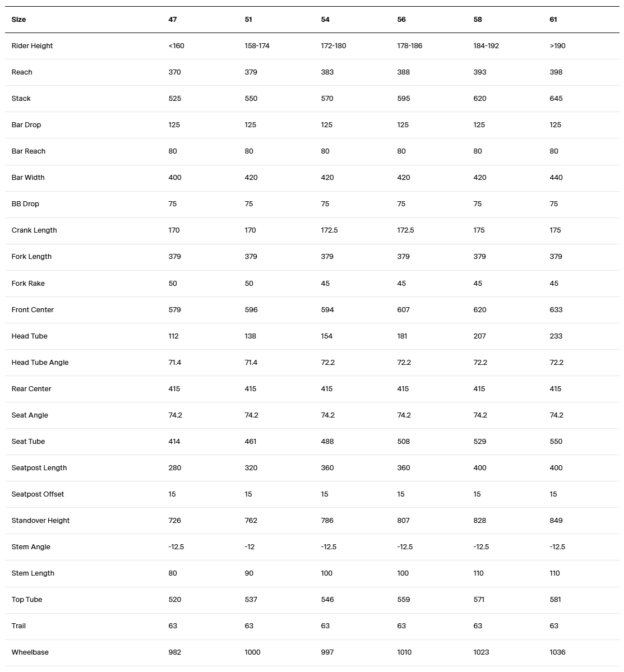Screen dimensions: 624x672
Task: Click Bar Width value 440
Action: coord(556,178)
